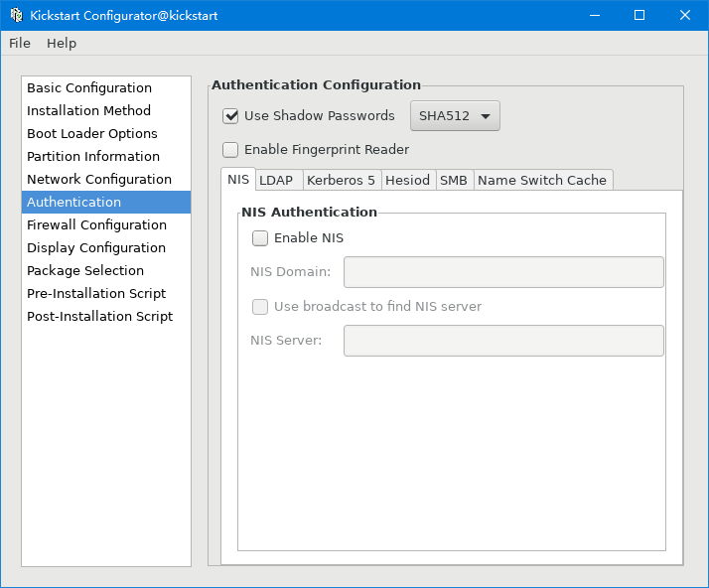The height and width of the screenshot is (588, 709).
Task: Go to Package Selection section
Action: (x=106, y=270)
